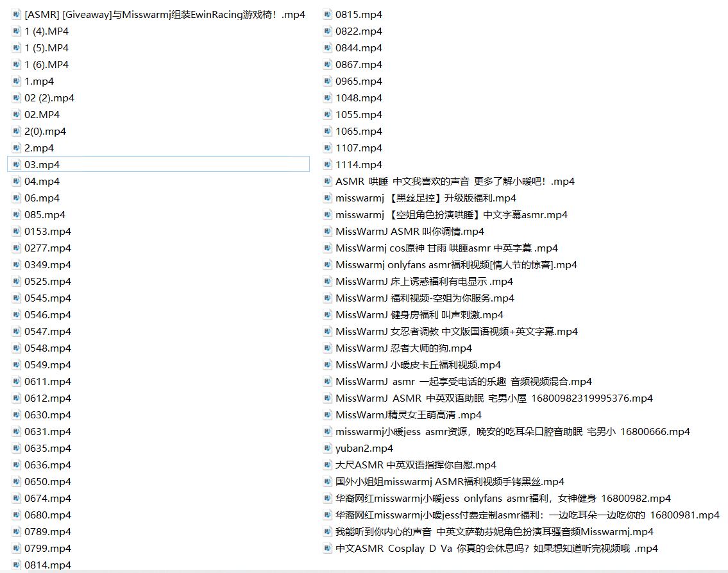Click the icon beside 2(0).mp4
728x573 pixels.
click(16, 132)
